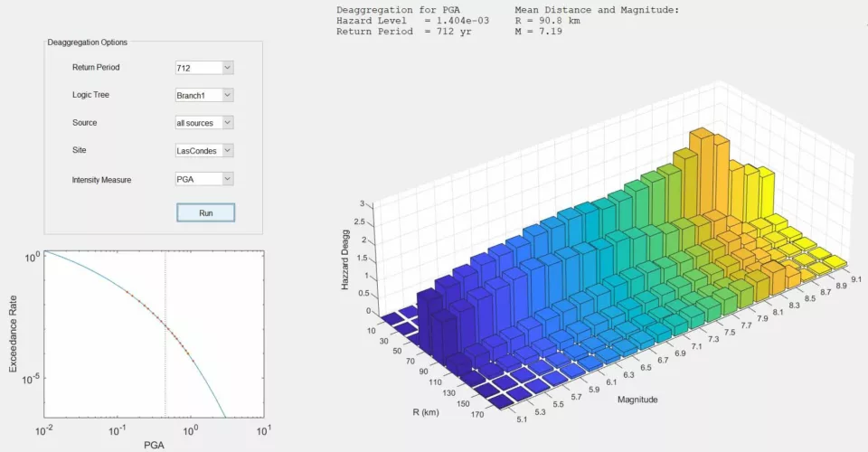Click the Exceedance Rate y-axis label
This screenshot has height=452, width=868.
13,336
